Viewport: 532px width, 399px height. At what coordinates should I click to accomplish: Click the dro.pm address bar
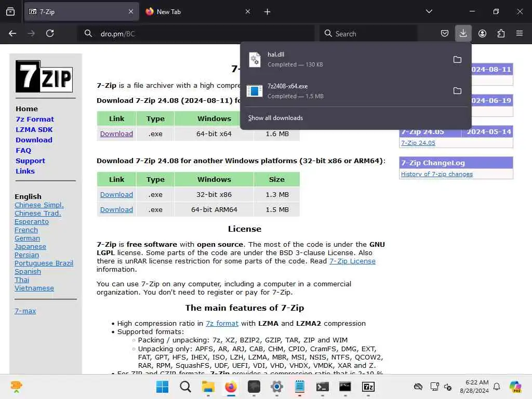197,34
